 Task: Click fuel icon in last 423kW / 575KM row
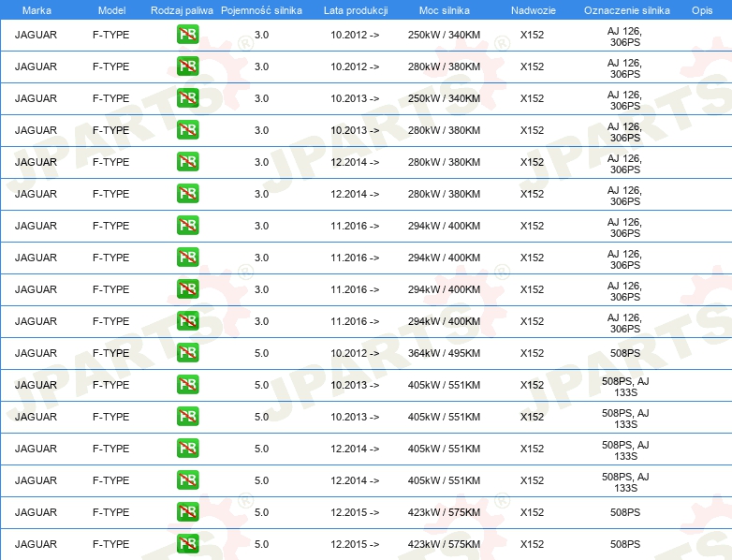(187, 544)
